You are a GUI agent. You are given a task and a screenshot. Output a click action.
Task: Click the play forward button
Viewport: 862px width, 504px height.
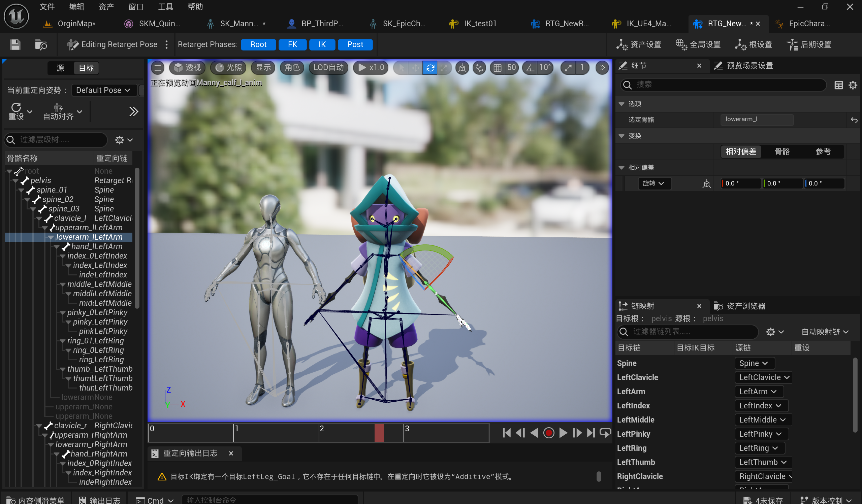(563, 433)
